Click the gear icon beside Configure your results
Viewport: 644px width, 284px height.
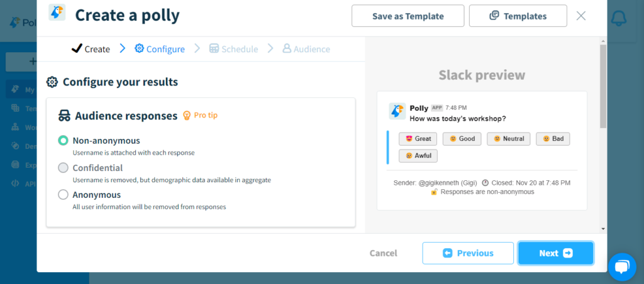click(52, 82)
